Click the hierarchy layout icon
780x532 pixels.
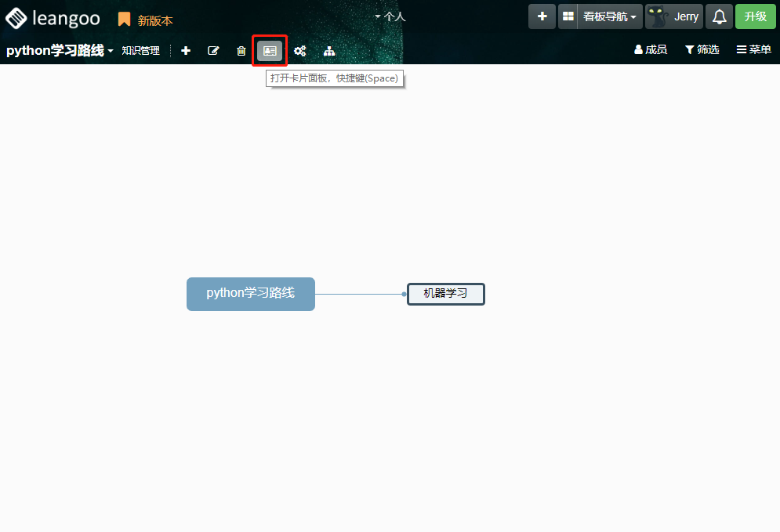[x=329, y=51]
